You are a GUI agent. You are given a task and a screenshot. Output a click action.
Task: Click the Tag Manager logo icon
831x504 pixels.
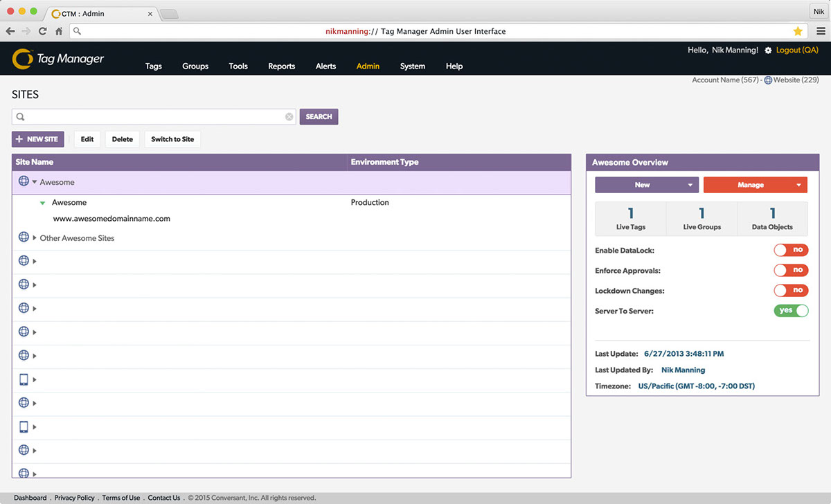(x=23, y=60)
